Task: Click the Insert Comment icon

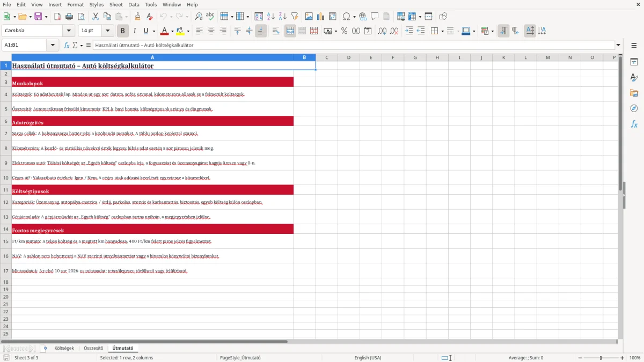Action: [x=375, y=17]
